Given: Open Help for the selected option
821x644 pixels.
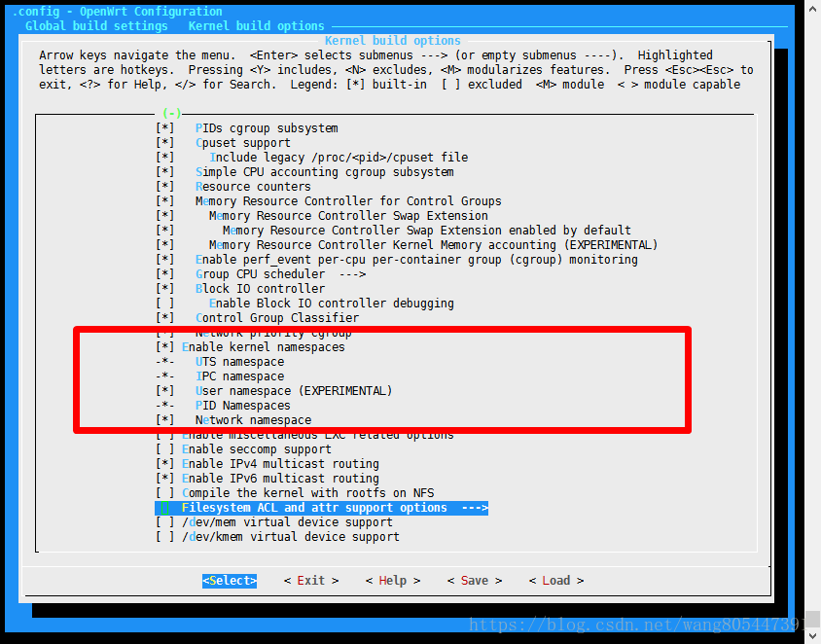Looking at the screenshot, I should pos(393,581).
